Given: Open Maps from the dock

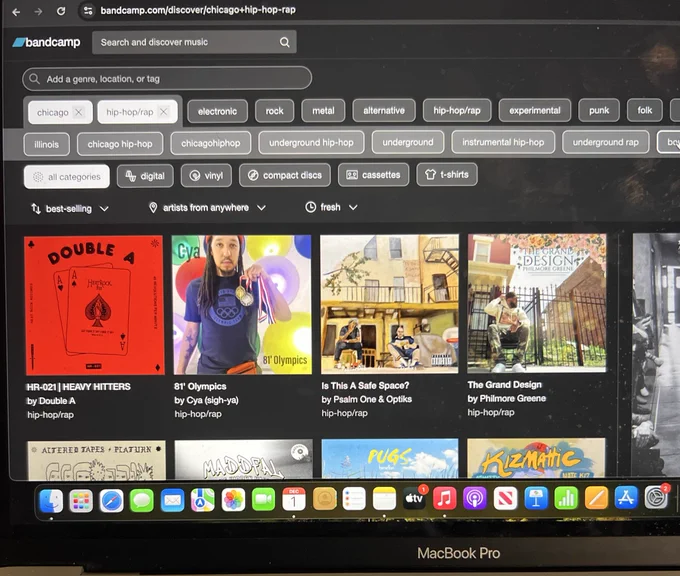Looking at the screenshot, I should [x=203, y=500].
